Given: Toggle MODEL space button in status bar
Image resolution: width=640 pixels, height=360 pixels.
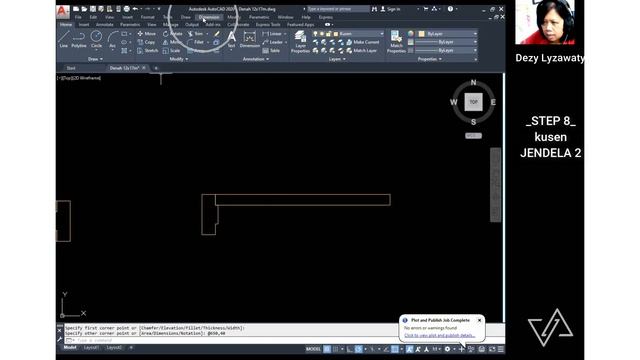Looking at the screenshot, I should pyautogui.click(x=313, y=349).
